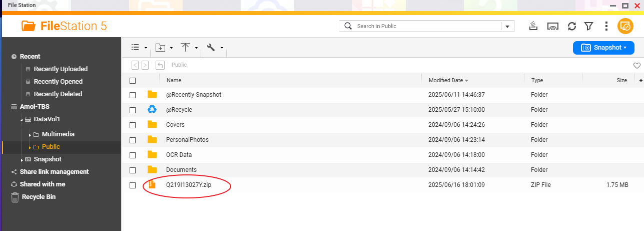Refresh the file list
Image resolution: width=644 pixels, height=231 pixels.
pos(571,26)
